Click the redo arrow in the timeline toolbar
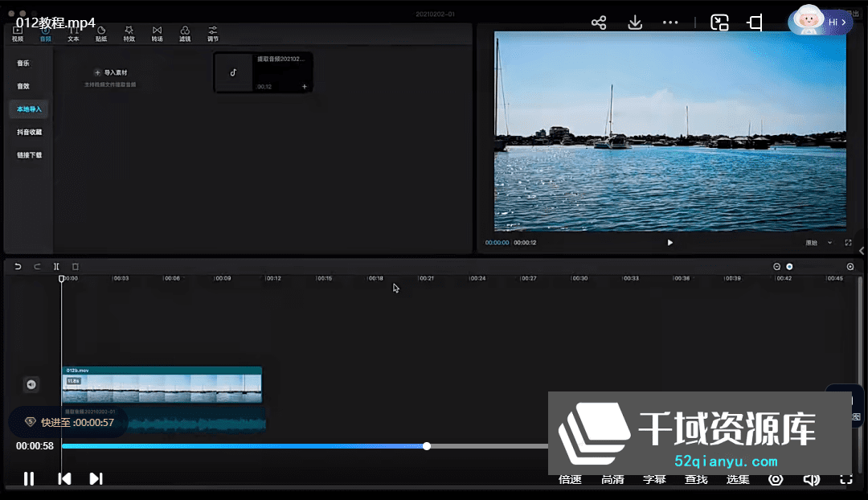The height and width of the screenshot is (500, 868). (37, 266)
